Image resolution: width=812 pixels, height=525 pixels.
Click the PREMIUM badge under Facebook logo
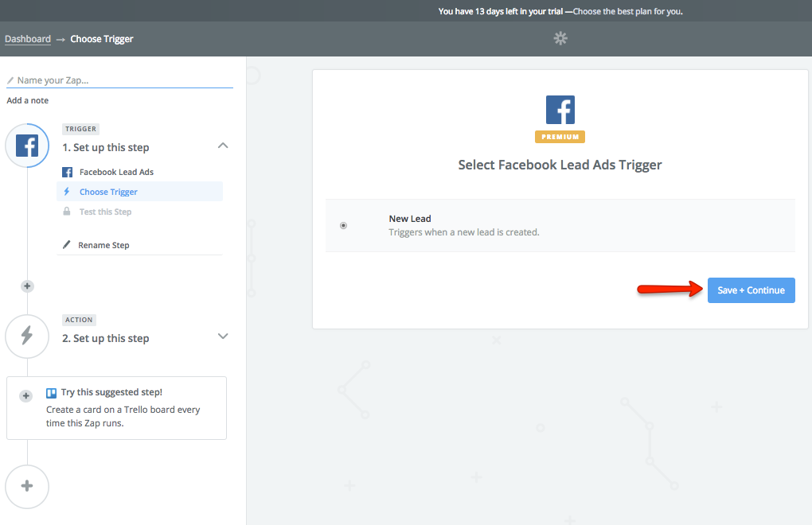coord(560,137)
